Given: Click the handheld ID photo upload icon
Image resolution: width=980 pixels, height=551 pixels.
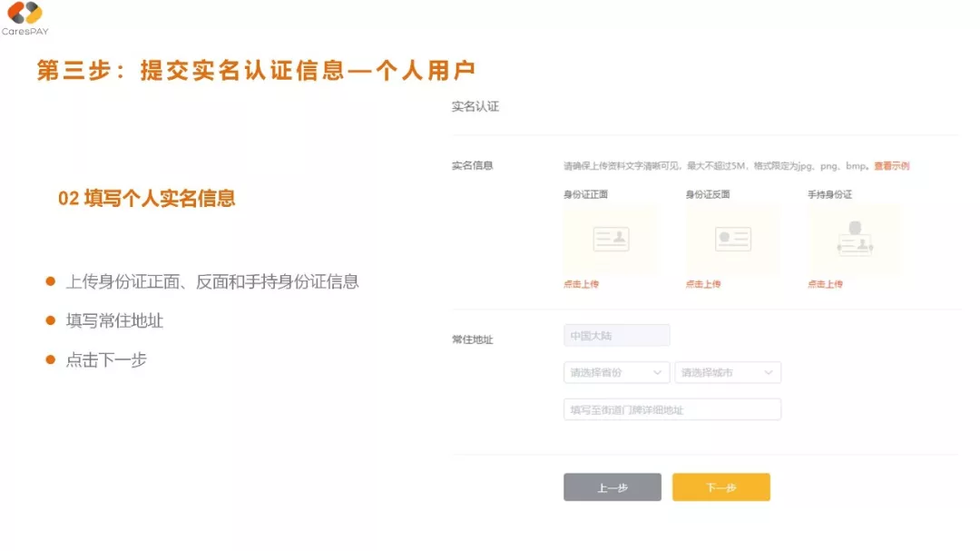Looking at the screenshot, I should tap(855, 238).
